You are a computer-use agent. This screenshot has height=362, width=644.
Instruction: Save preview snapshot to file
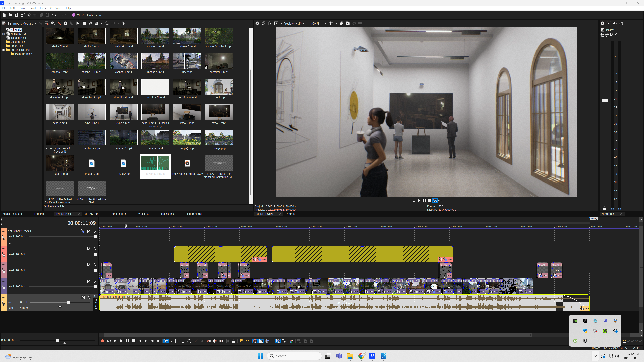[x=347, y=23]
